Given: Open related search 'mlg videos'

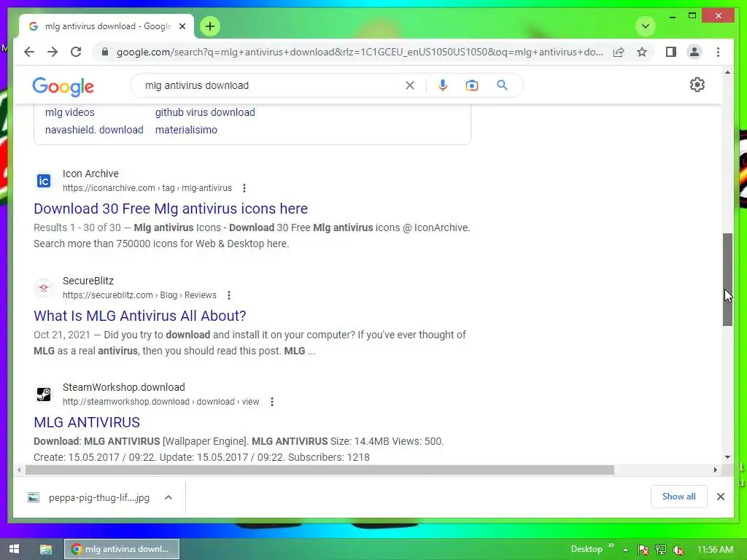Looking at the screenshot, I should (69, 112).
